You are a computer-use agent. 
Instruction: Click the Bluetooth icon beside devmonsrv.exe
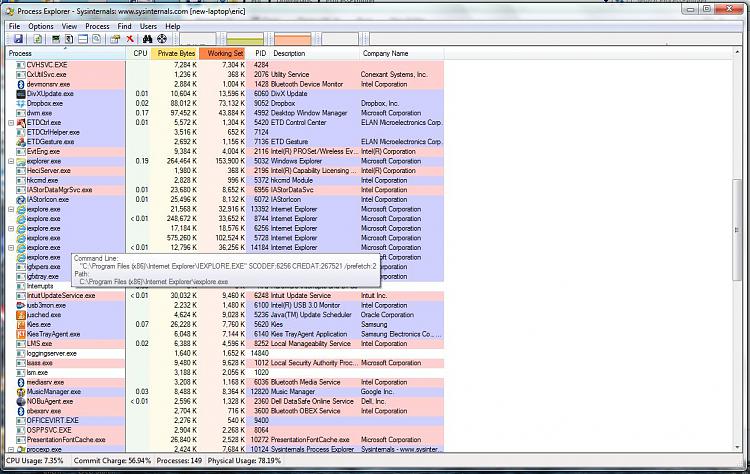coord(21,84)
